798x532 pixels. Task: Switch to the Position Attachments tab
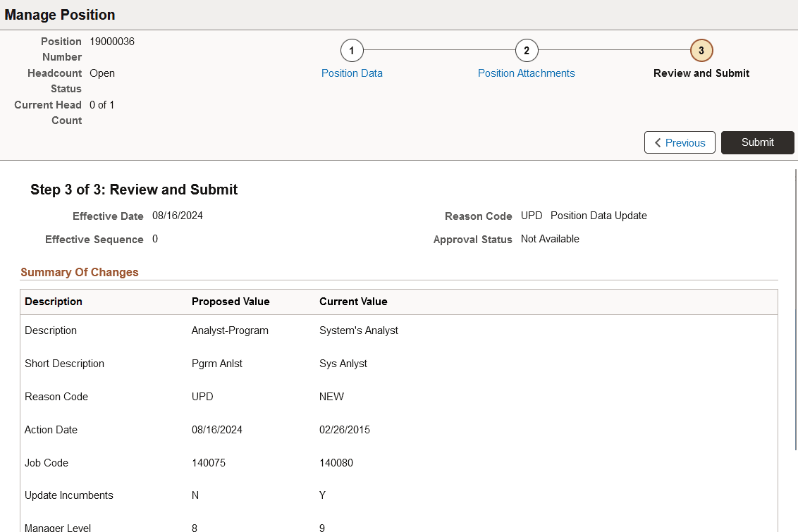[x=526, y=73]
